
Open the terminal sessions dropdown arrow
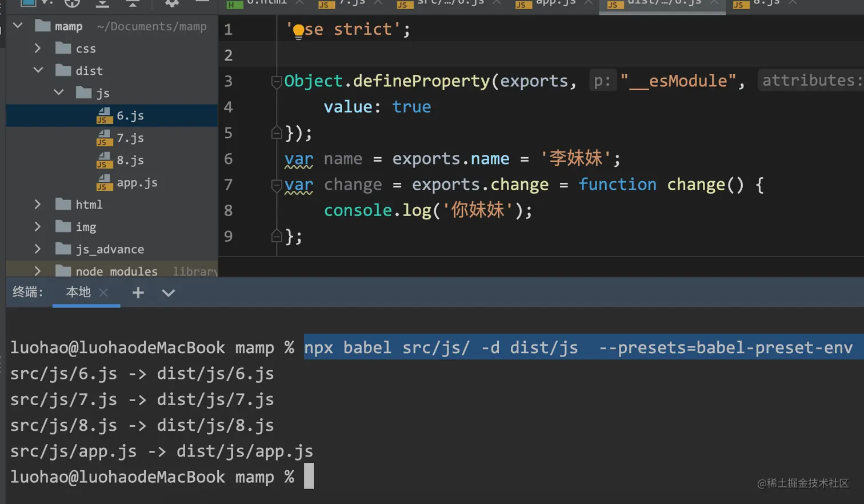(x=168, y=293)
